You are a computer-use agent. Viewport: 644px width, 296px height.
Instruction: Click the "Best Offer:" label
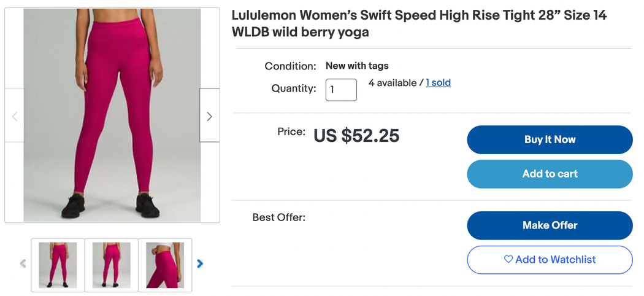tap(279, 217)
